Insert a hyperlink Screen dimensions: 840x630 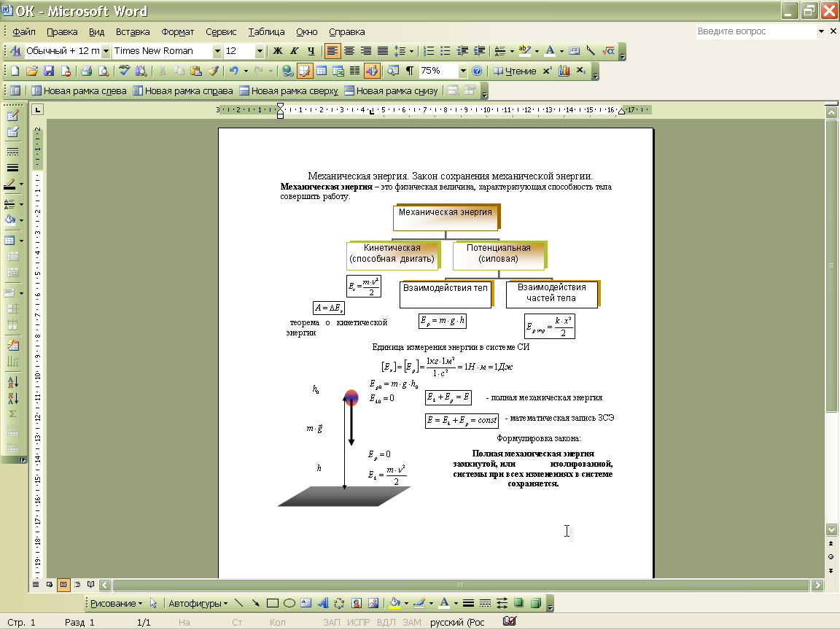tap(288, 71)
